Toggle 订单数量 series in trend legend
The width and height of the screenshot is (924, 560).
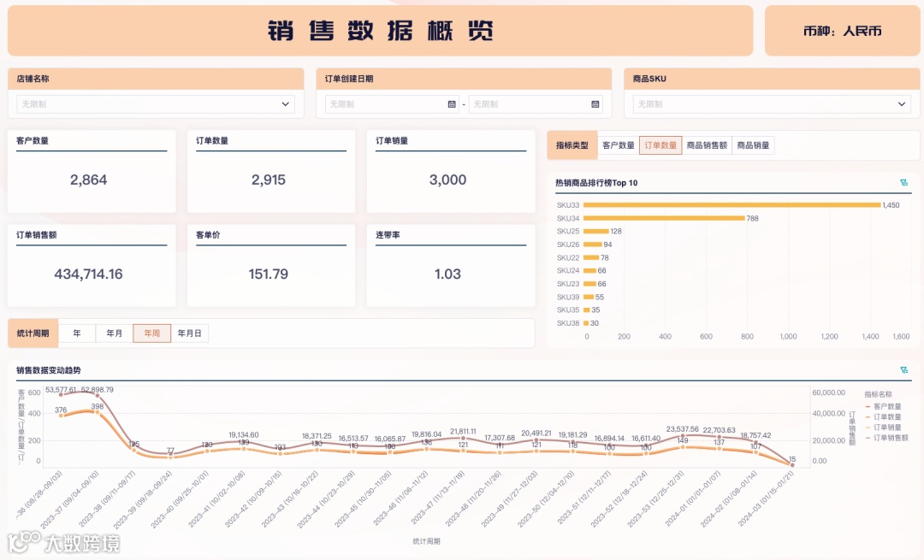[x=883, y=417]
